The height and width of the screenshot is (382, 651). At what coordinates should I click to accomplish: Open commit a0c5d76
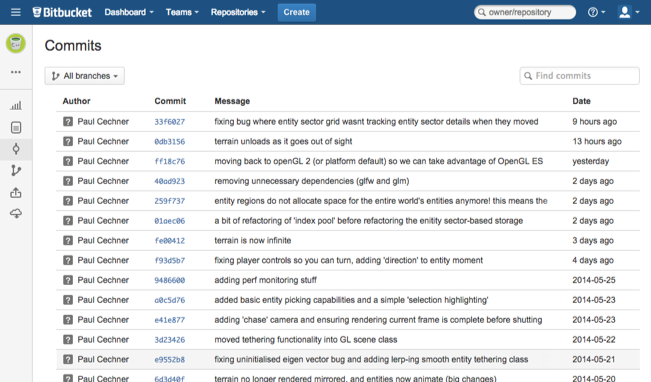(170, 300)
